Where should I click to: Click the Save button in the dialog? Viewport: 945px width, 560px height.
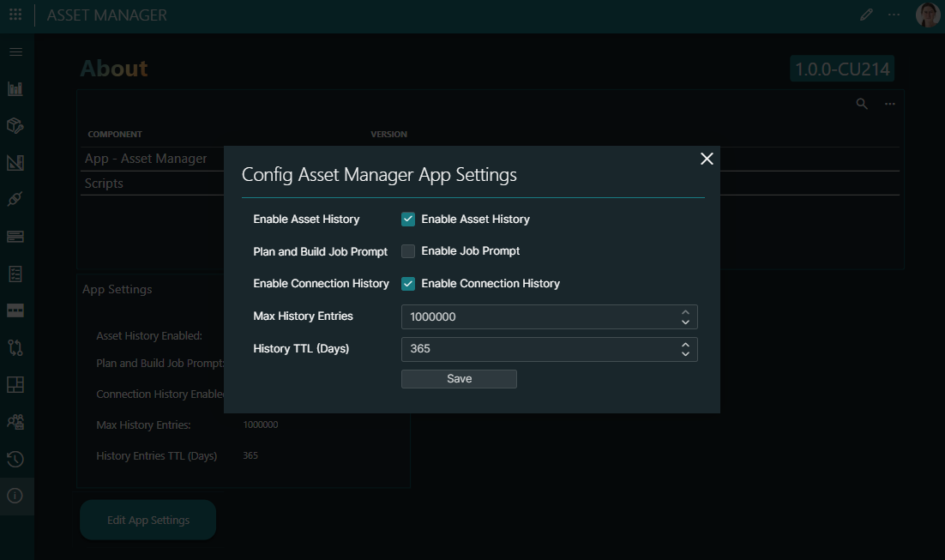coord(459,378)
